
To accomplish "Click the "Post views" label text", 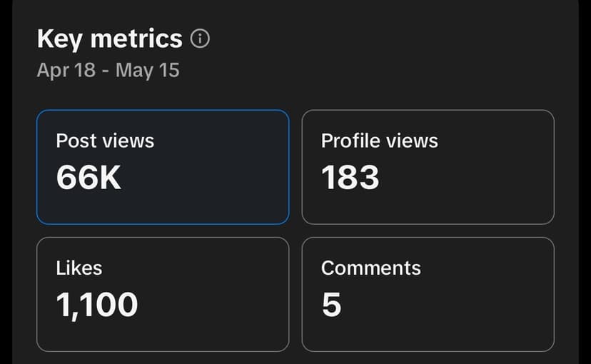I will [x=105, y=141].
